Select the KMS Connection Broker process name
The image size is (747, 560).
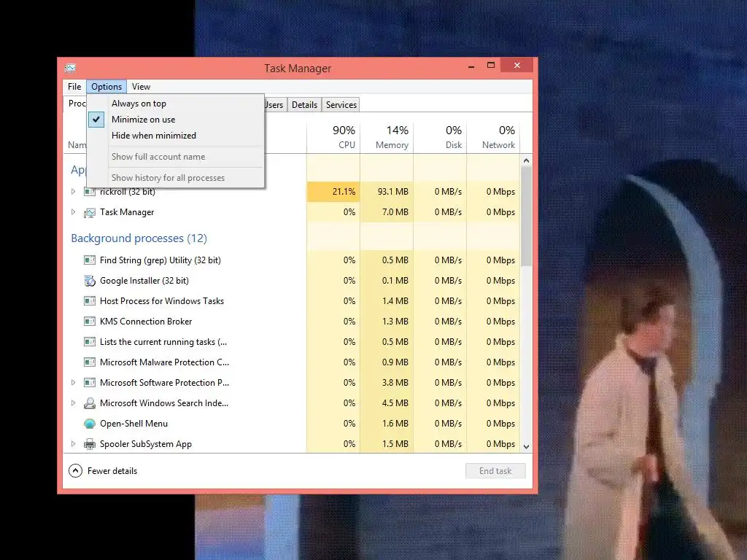[146, 322]
